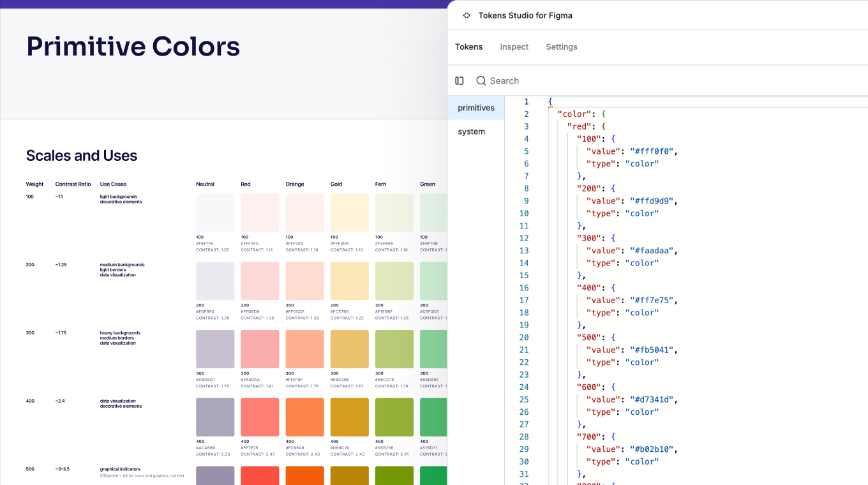Click the search magnifier icon
The height and width of the screenshot is (485, 868).
pos(481,80)
